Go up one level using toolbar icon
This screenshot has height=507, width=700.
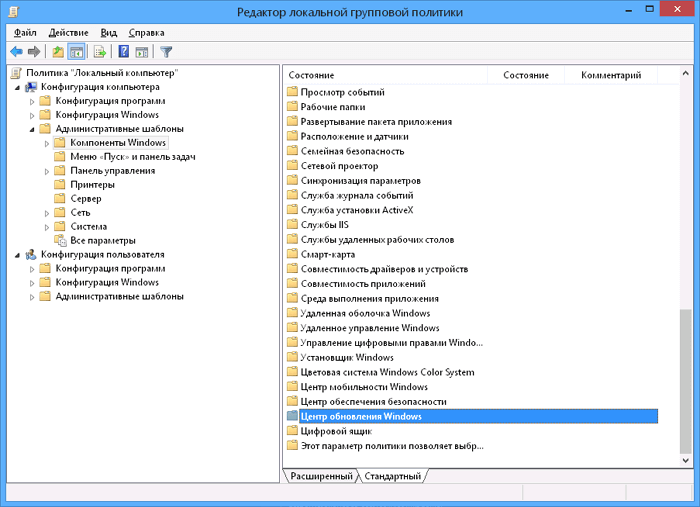point(59,52)
